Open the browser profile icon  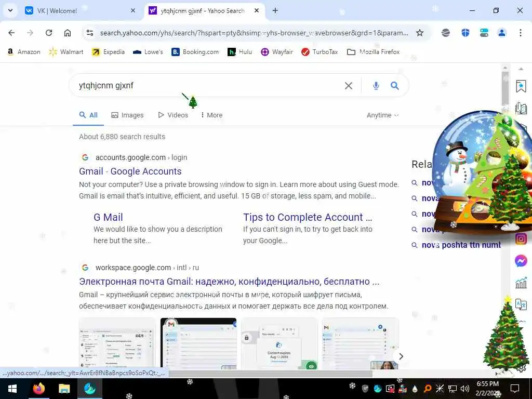point(502,33)
